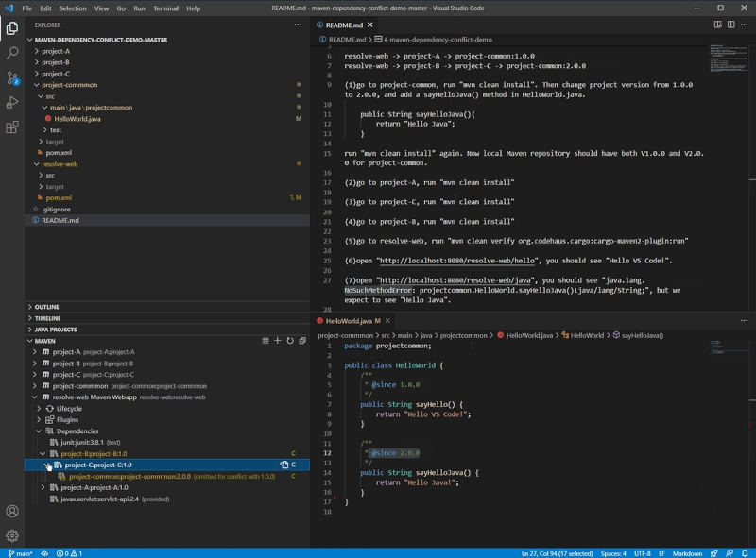Click the VS Code logo icon
This screenshot has width=756, height=558.
9,8
